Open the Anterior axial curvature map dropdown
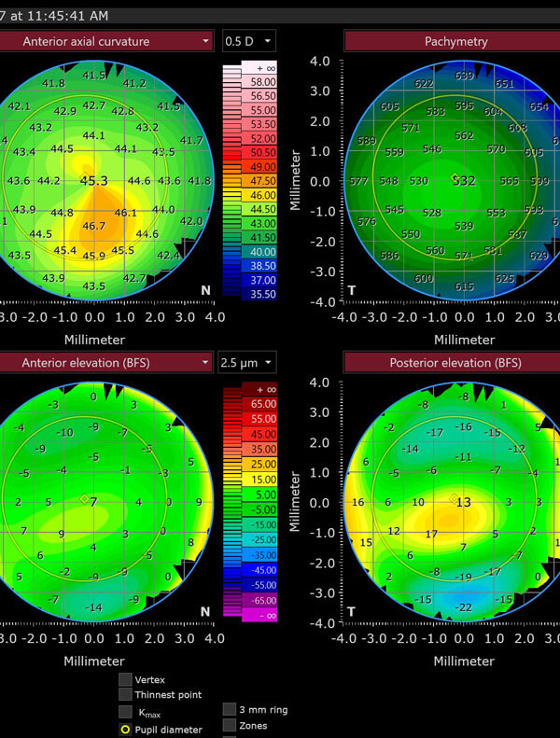This screenshot has height=738, width=560. tap(204, 41)
